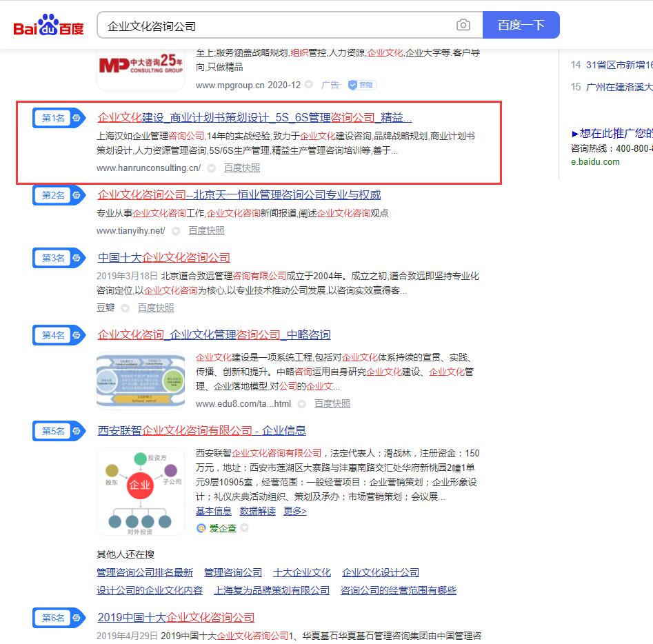Viewport: 653px width, 644px height.
Task: Click the 企业 org chart thumbnail
Action: (x=141, y=492)
